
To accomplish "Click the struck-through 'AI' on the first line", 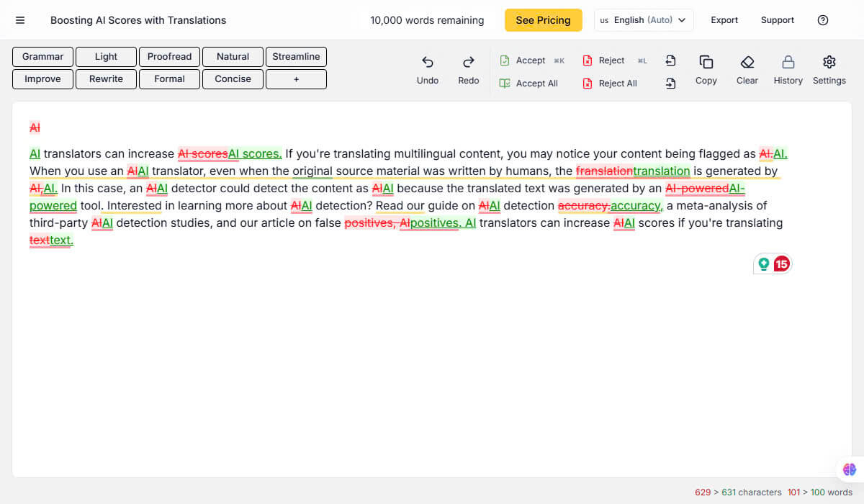I will [x=35, y=127].
